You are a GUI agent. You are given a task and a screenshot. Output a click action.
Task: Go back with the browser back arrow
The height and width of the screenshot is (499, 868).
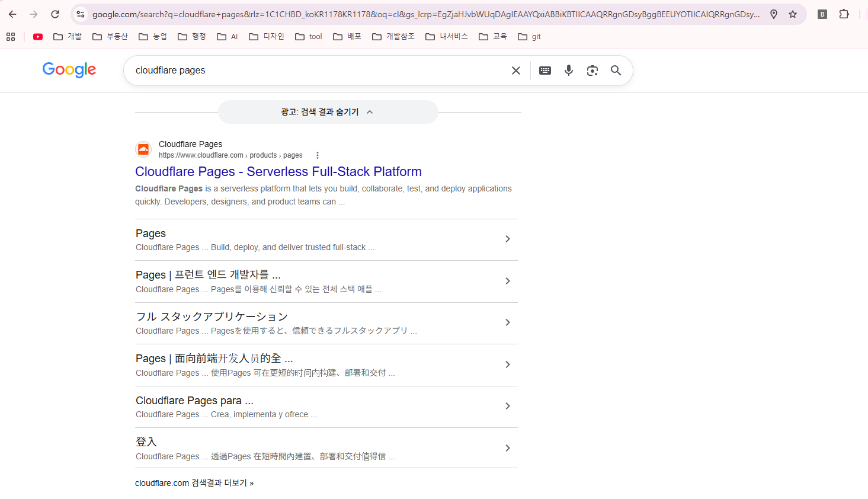click(12, 14)
